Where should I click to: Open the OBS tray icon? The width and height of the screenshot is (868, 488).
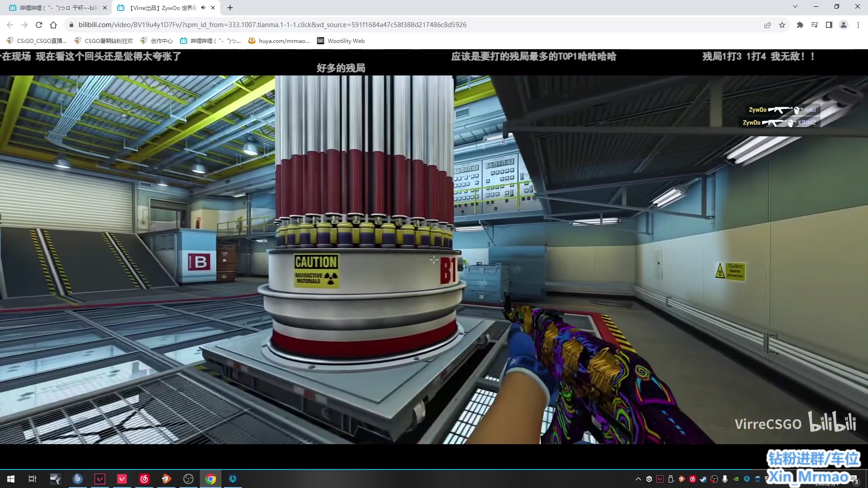714,479
